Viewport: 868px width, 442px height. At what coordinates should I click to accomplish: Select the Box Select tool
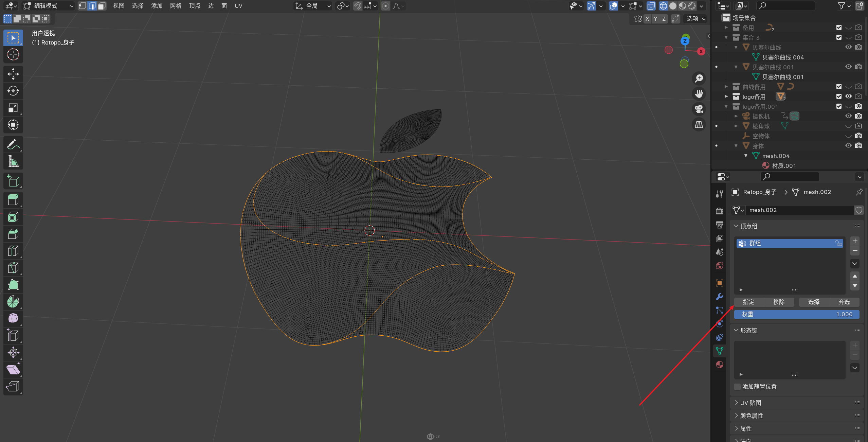coord(13,38)
